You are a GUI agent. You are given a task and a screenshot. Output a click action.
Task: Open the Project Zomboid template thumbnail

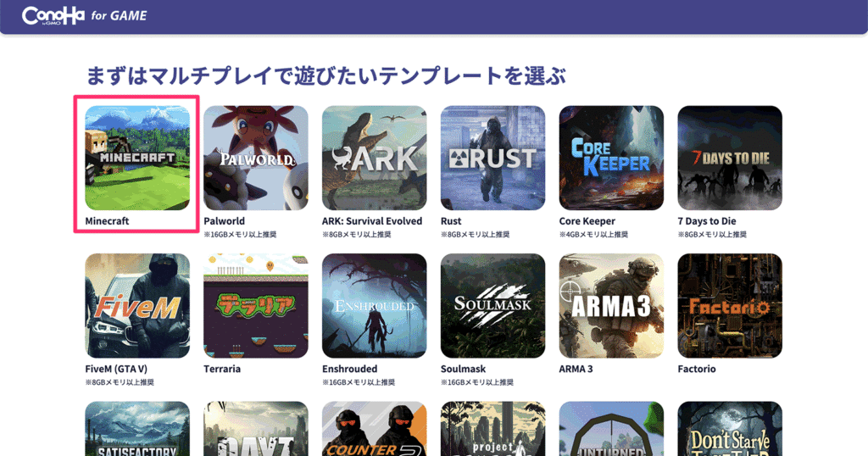[492, 429]
